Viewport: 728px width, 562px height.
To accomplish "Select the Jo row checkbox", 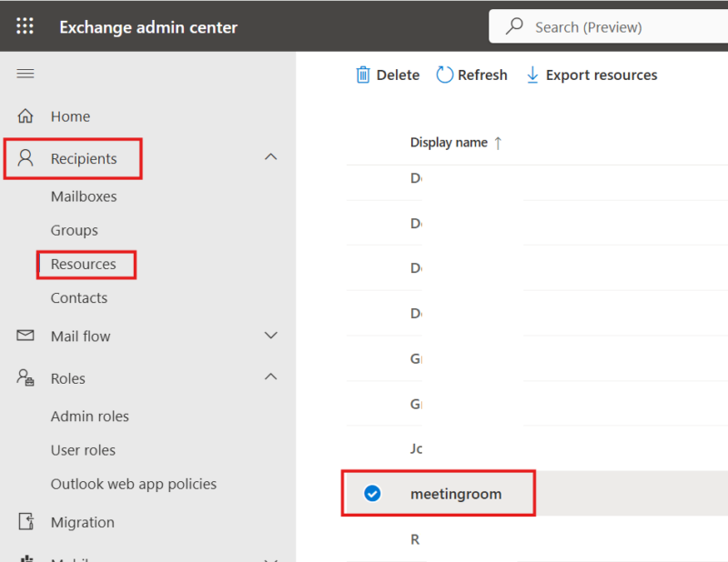I will pyautogui.click(x=373, y=448).
